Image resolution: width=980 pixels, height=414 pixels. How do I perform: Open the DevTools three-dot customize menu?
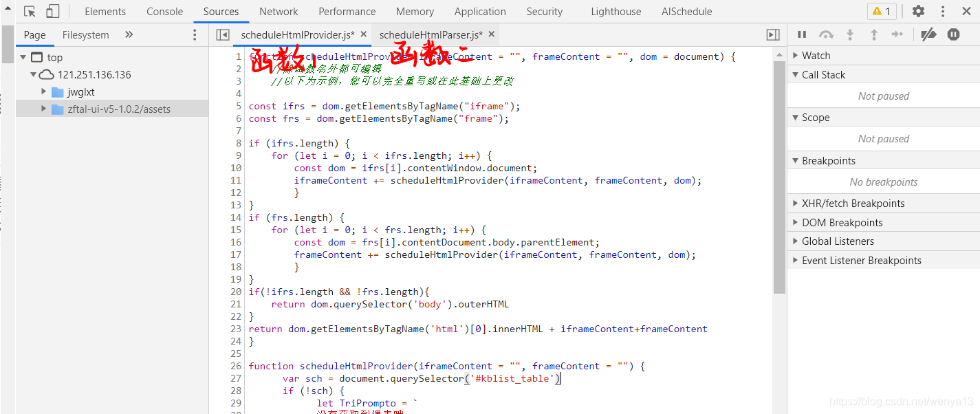(x=943, y=11)
